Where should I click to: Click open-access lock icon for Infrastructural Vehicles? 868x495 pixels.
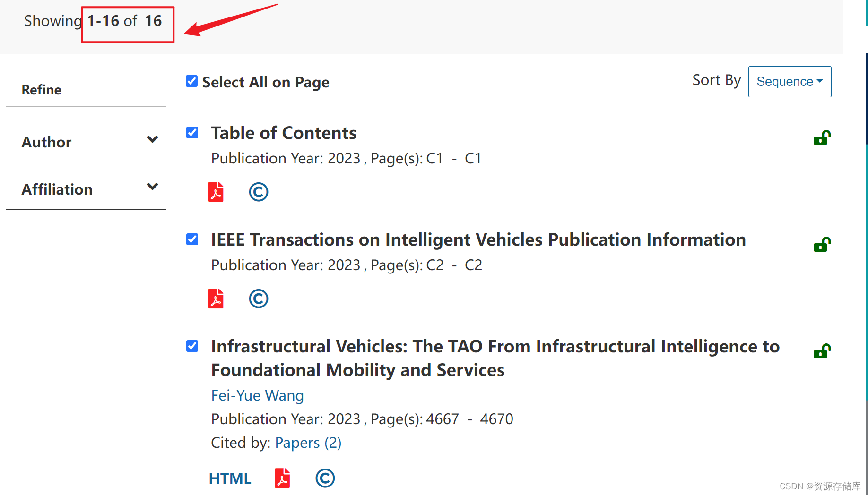point(822,351)
